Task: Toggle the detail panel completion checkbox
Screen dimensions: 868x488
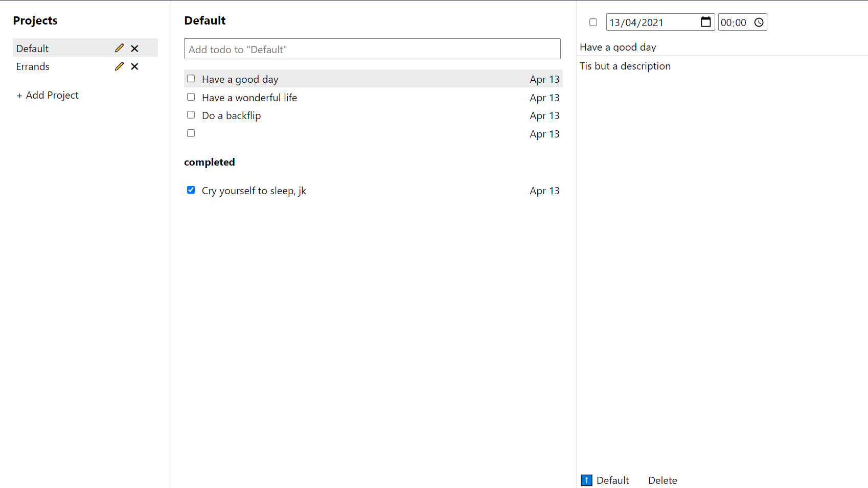Action: pyautogui.click(x=593, y=22)
